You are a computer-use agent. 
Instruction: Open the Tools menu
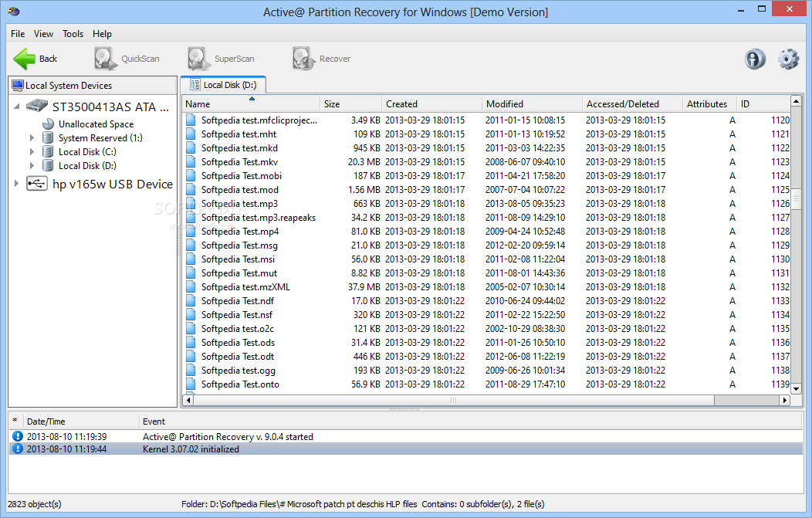(x=73, y=34)
